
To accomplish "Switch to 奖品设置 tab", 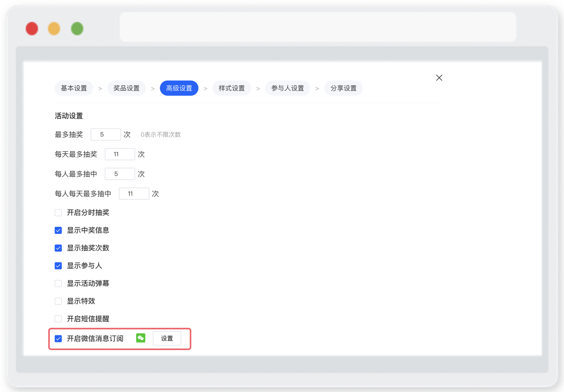I will (127, 88).
